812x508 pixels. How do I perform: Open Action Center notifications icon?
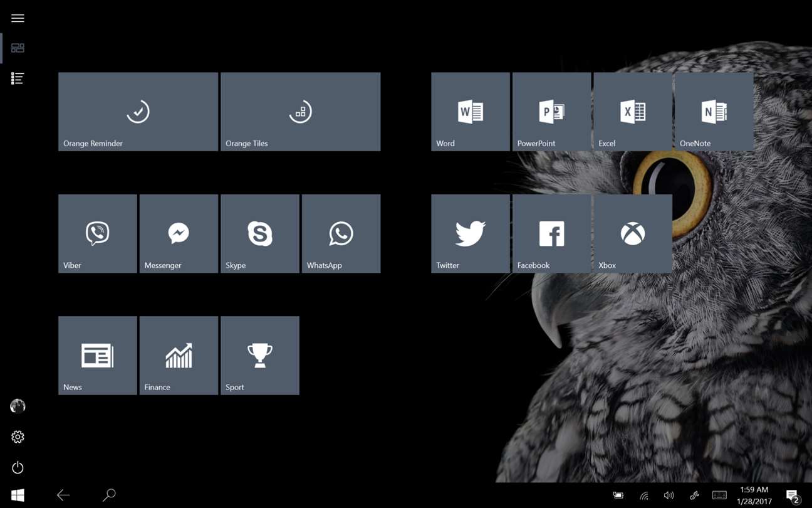[793, 496]
